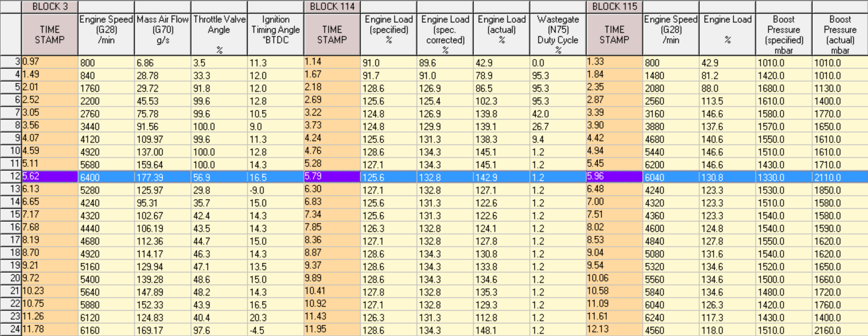Image resolution: width=868 pixels, height=336 pixels.
Task: Click the BLOCK 114 header cell
Action: point(332,7)
